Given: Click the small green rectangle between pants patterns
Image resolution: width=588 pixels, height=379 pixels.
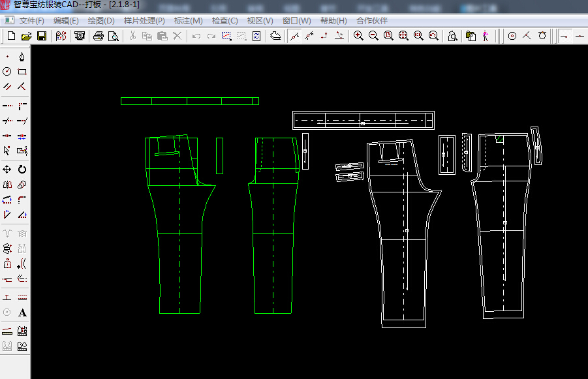Looking at the screenshot, I should (219, 156).
